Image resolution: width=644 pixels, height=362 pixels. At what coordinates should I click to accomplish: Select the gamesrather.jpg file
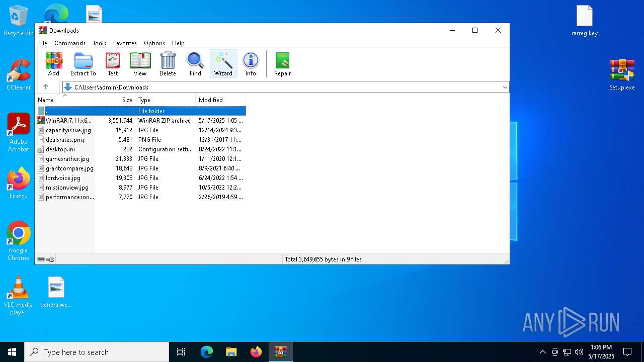coord(141,159)
